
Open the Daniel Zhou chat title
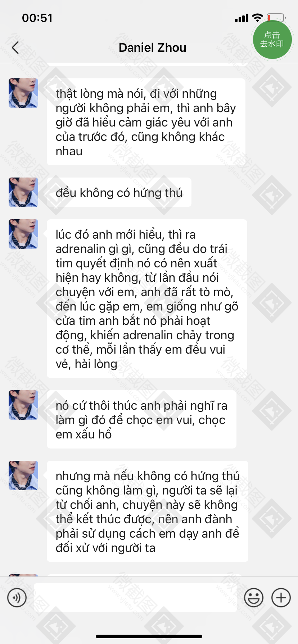click(x=153, y=47)
